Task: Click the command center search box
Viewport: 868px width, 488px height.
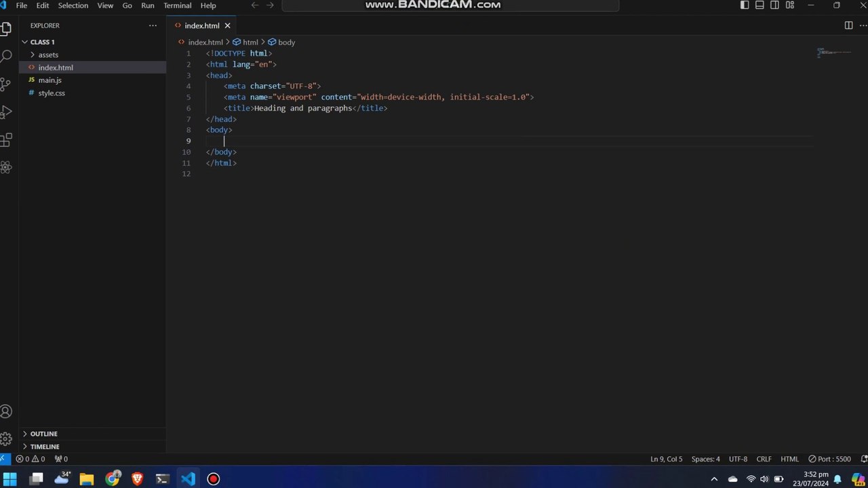Action: click(450, 5)
